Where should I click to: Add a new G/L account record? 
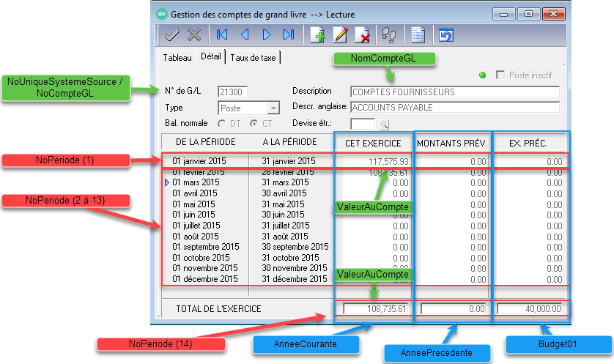(x=318, y=34)
